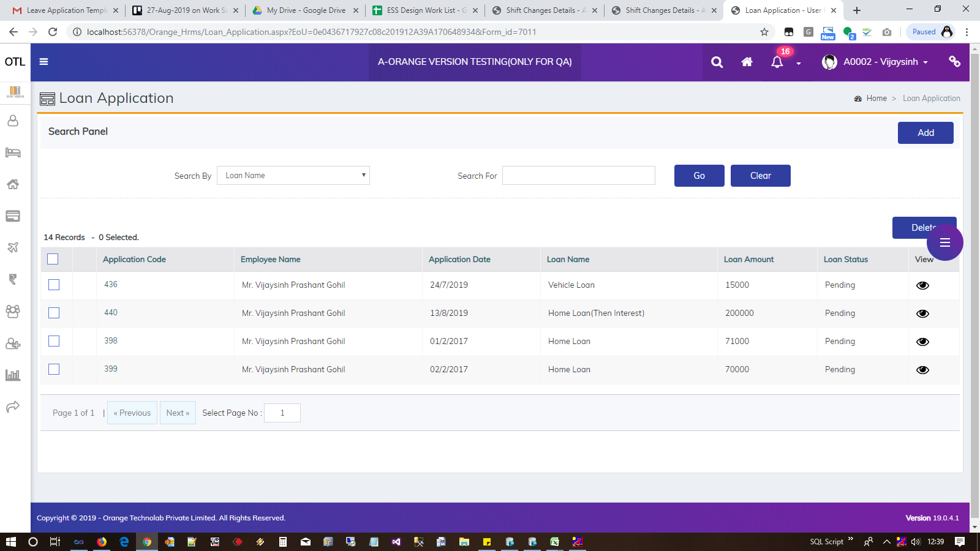Screen dimensions: 980x551
Task: Open the rupee finance icon in the sidebar
Action: (13, 279)
